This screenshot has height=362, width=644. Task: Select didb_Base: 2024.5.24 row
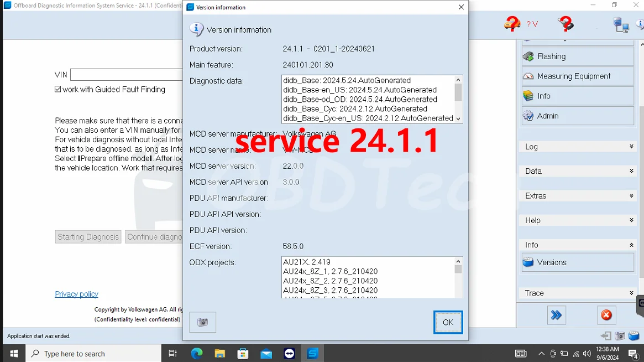point(347,80)
